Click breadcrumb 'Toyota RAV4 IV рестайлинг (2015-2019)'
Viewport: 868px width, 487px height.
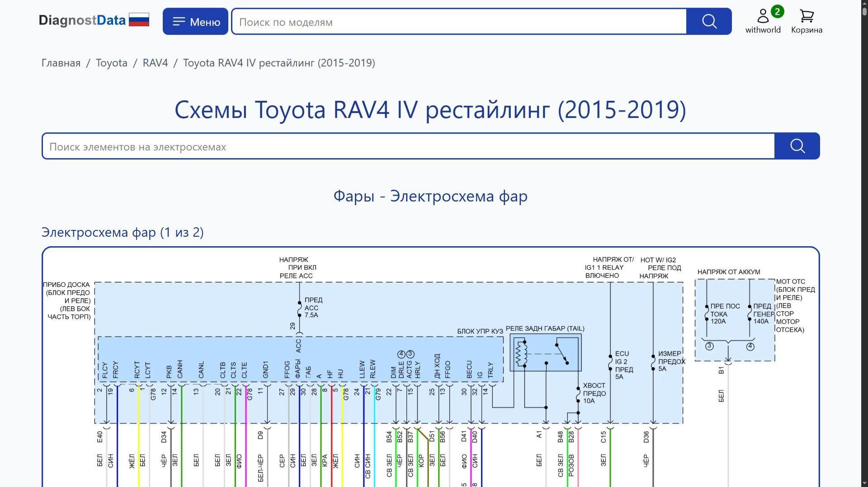(x=279, y=63)
